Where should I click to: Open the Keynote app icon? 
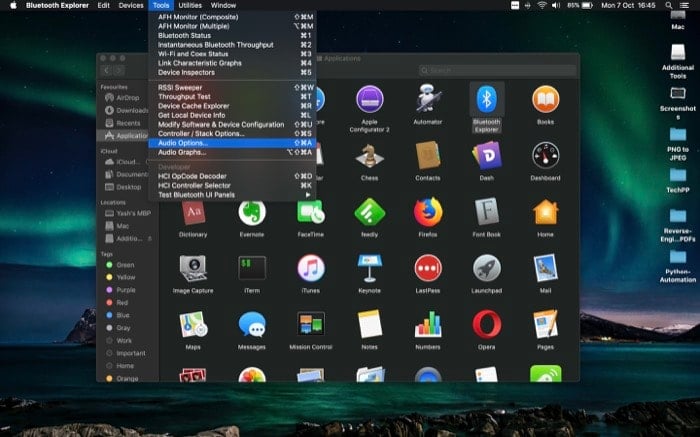pyautogui.click(x=369, y=268)
